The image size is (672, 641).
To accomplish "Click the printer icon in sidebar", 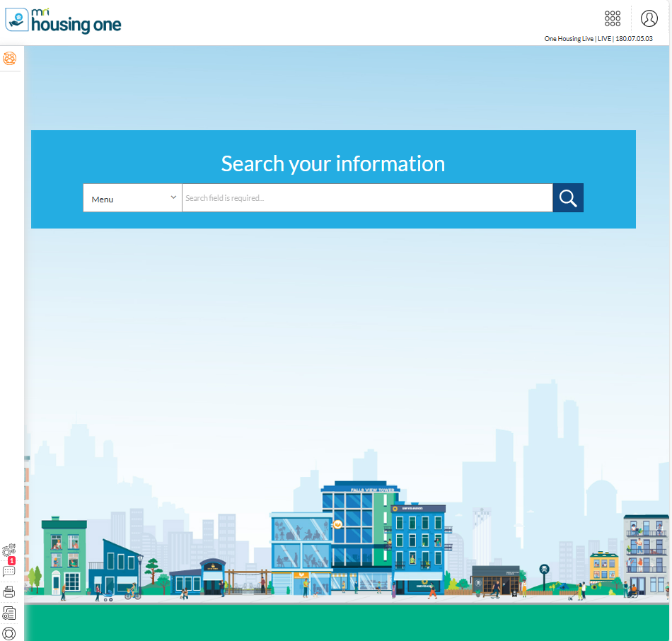I will point(9,592).
